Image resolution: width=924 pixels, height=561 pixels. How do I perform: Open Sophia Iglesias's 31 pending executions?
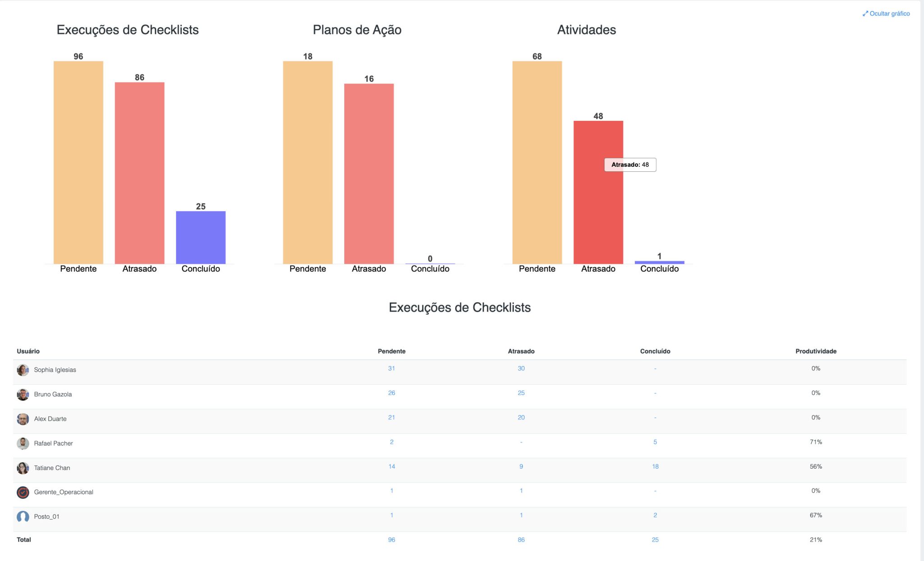point(392,368)
